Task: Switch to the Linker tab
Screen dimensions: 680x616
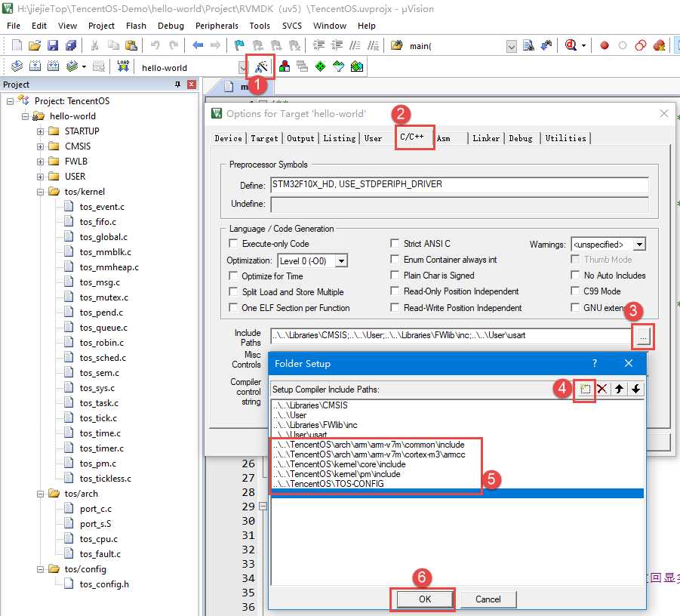Action: [486, 138]
